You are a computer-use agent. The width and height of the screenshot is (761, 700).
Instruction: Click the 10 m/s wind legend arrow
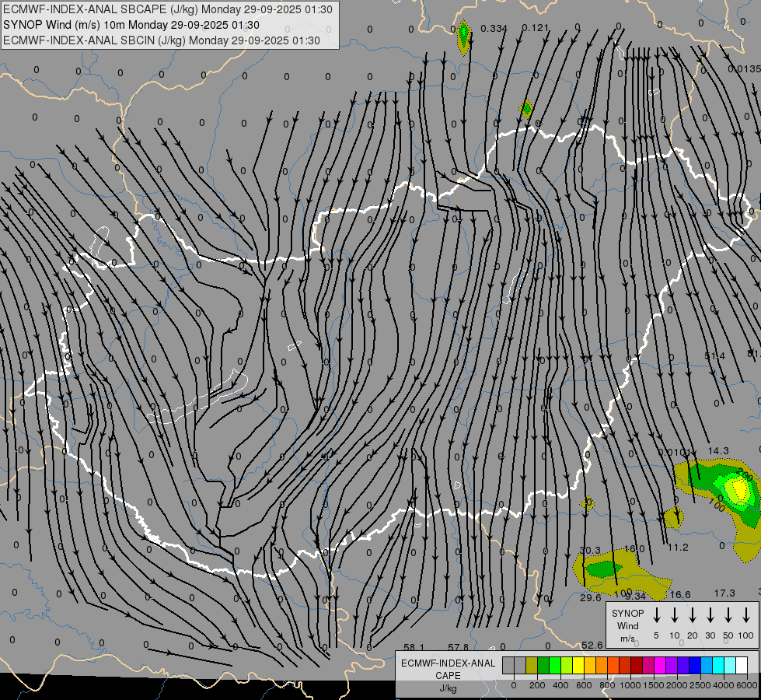(x=675, y=615)
